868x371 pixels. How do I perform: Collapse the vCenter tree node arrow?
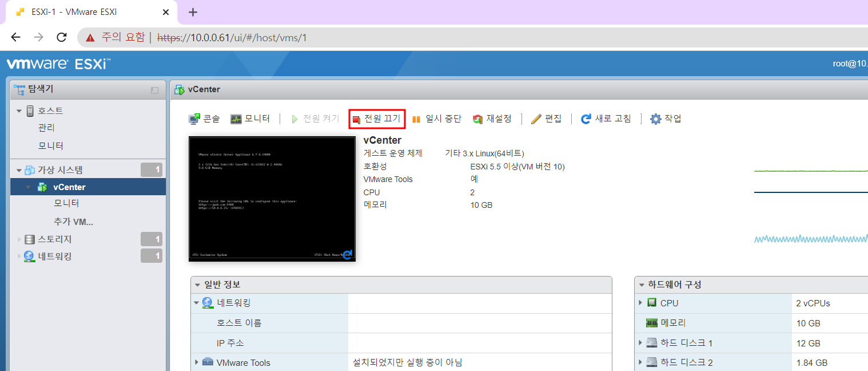point(27,187)
